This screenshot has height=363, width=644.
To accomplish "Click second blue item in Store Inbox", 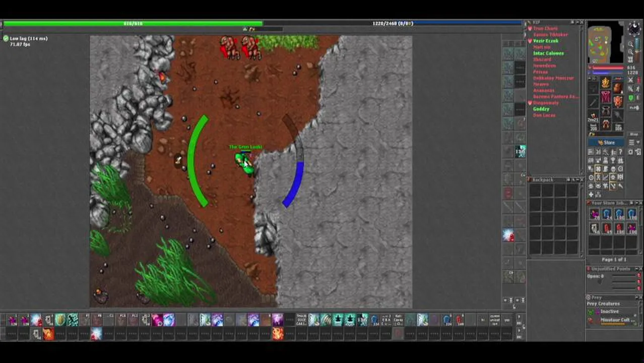I will (x=619, y=214).
